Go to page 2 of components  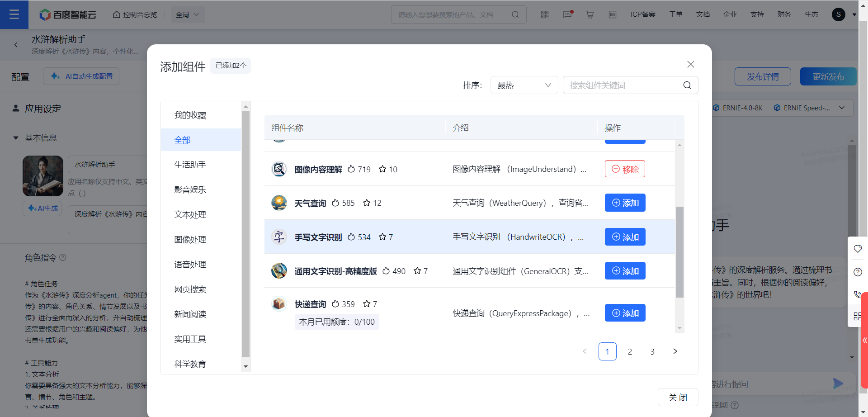coord(630,351)
